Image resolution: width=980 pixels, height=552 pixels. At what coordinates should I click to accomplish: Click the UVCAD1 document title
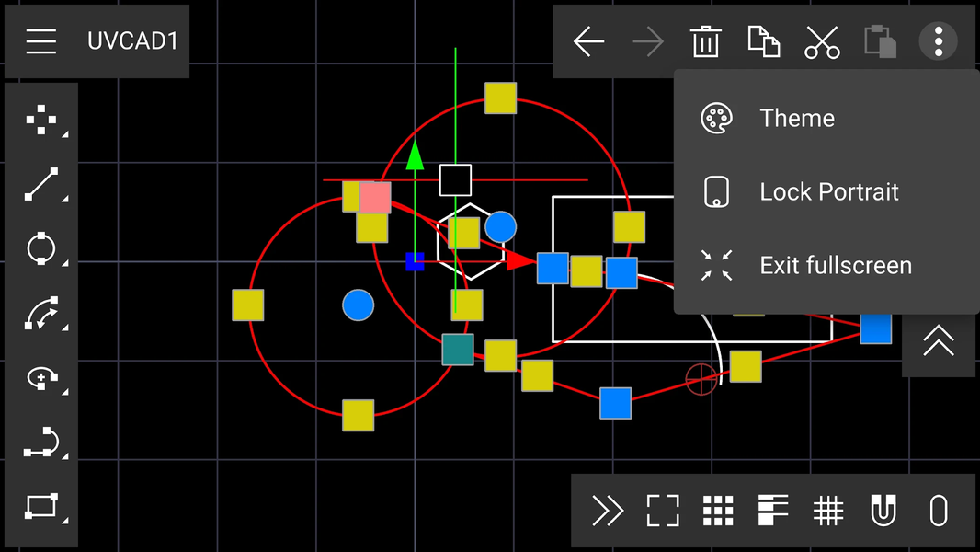click(x=132, y=41)
